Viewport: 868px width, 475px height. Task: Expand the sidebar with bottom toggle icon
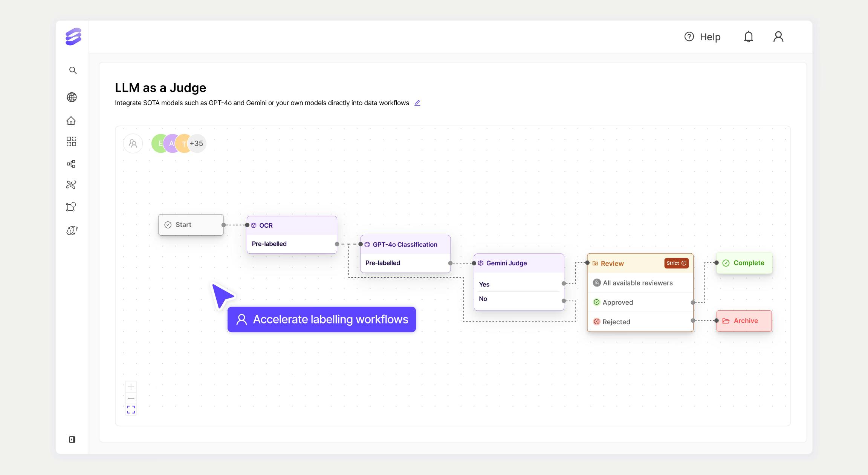(72, 440)
